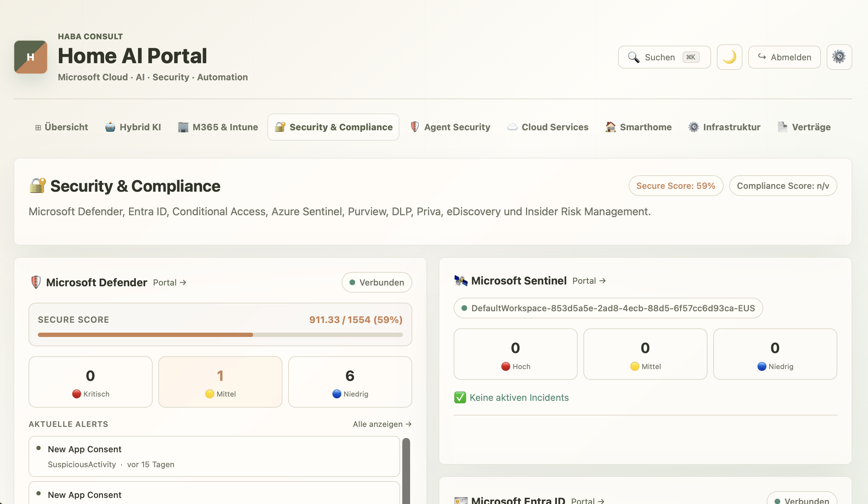Select the Kritisch alerts count card
The width and height of the screenshot is (868, 504).
pyautogui.click(x=91, y=382)
